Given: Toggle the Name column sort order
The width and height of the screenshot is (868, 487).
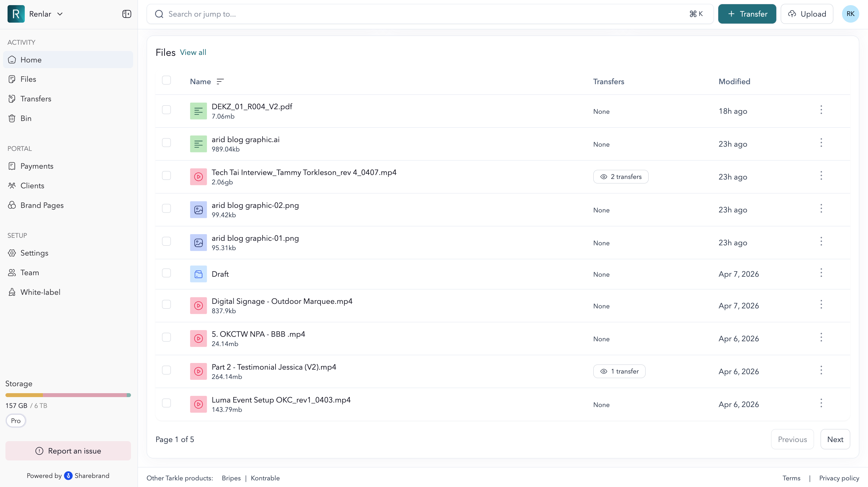Looking at the screenshot, I should (x=220, y=81).
